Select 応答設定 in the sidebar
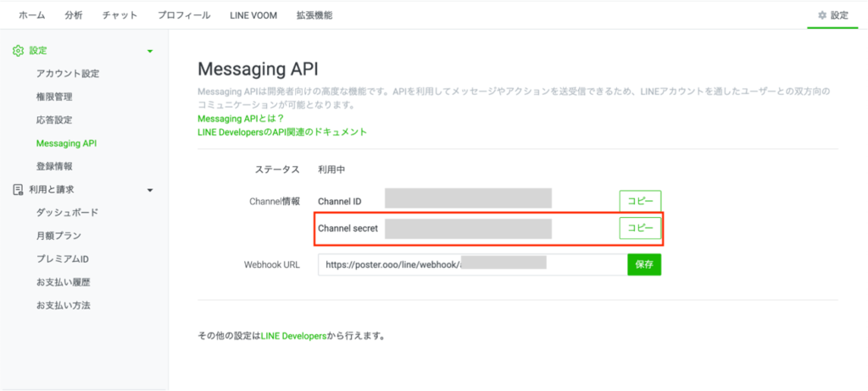 tap(54, 120)
